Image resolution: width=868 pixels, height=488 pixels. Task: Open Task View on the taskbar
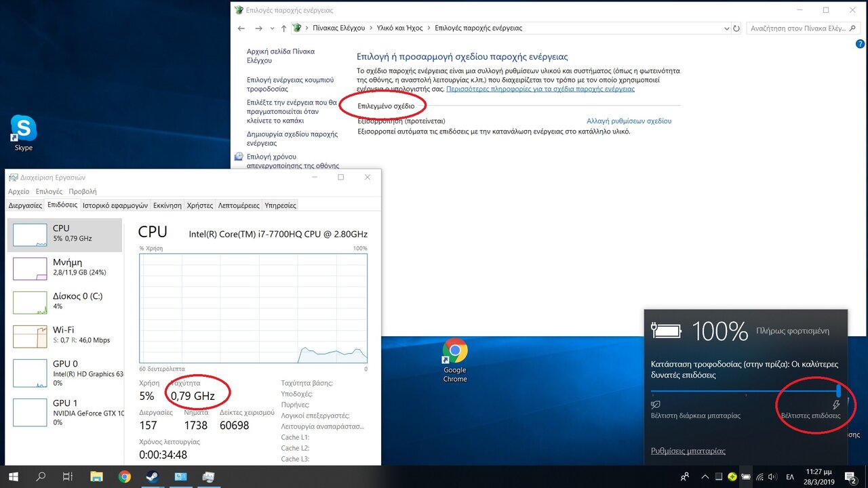tap(67, 476)
